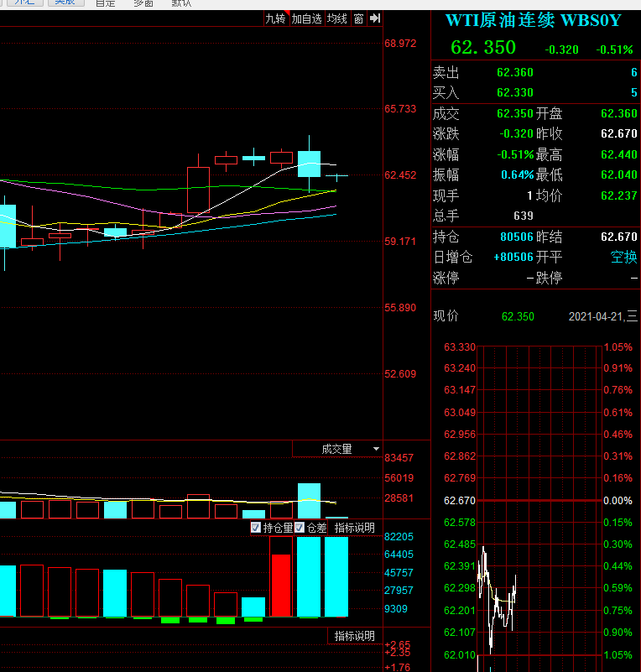Click the 卖出 ask price 62.360
The height and width of the screenshot is (672, 641).
(x=515, y=72)
